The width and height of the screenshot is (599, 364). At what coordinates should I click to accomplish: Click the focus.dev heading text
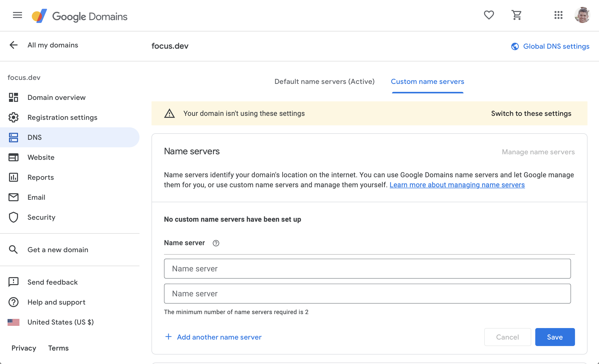point(170,46)
